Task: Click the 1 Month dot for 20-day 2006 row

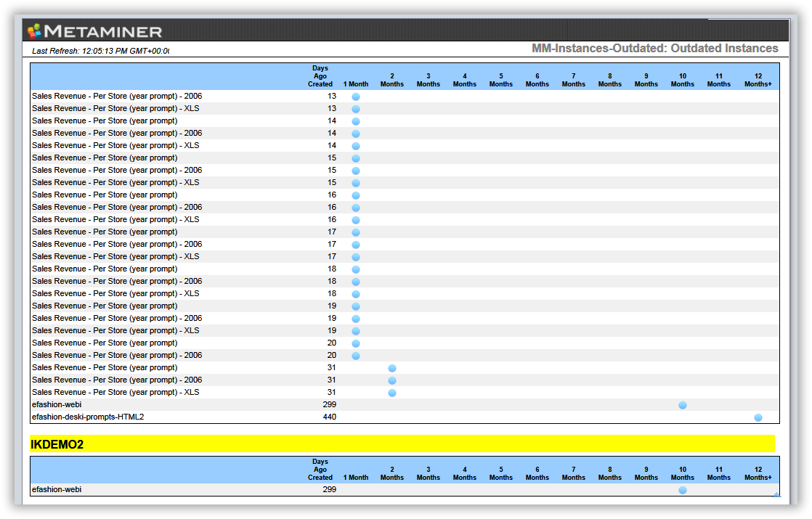Action: point(356,356)
